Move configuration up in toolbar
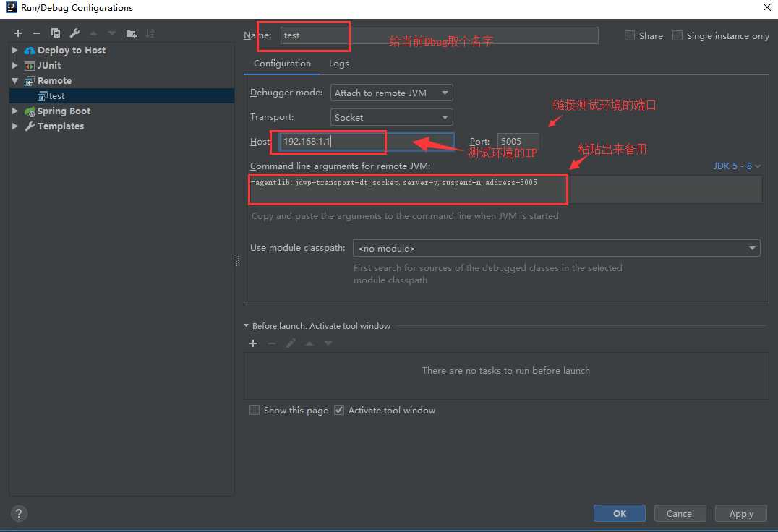This screenshot has width=778, height=532. pos(93,33)
